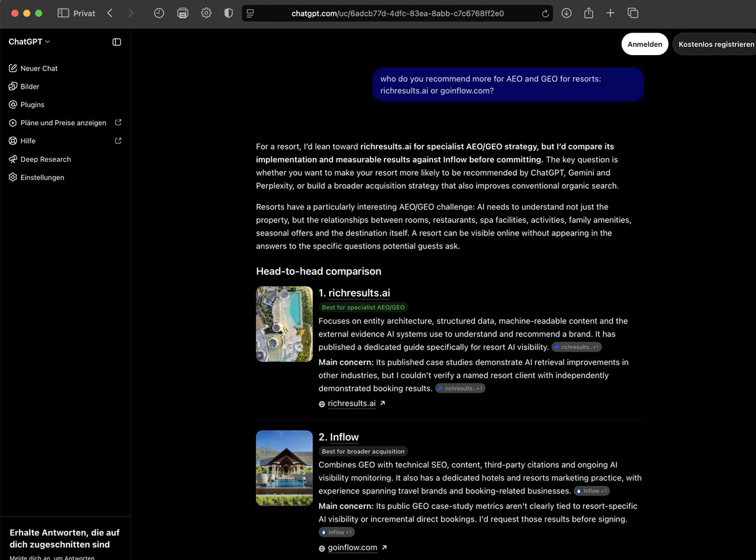Click the richresults citation chip after resort AI visibility

point(576,347)
